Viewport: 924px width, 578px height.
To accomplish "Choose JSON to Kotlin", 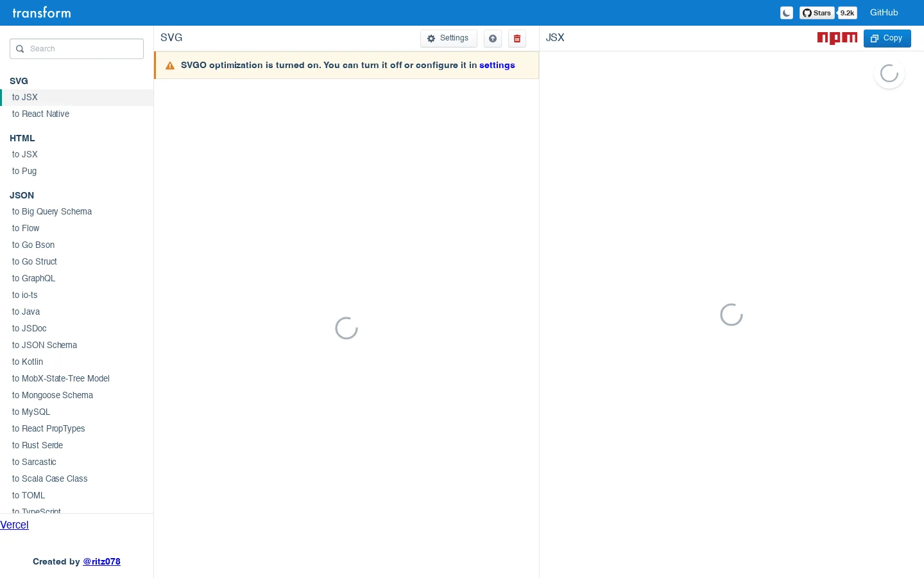I will [76, 362].
